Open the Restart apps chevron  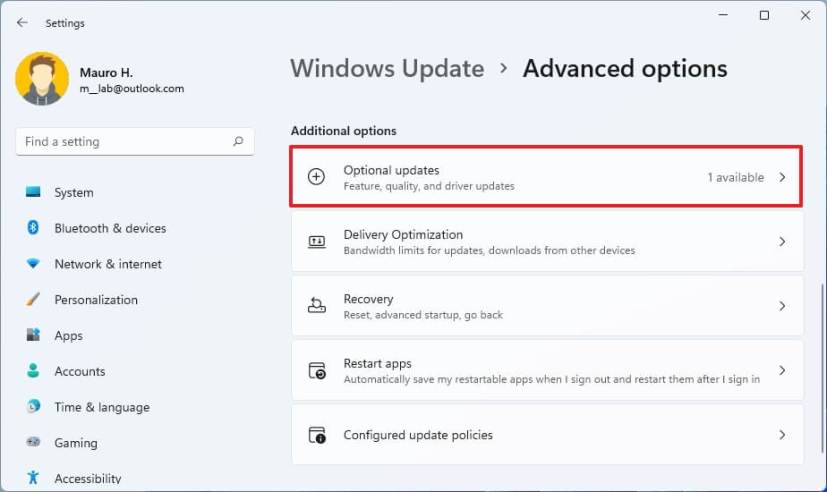pos(782,371)
